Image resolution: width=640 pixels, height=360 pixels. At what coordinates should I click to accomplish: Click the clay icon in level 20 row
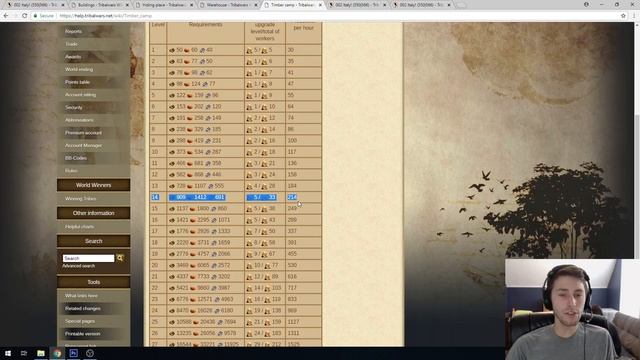point(192,265)
